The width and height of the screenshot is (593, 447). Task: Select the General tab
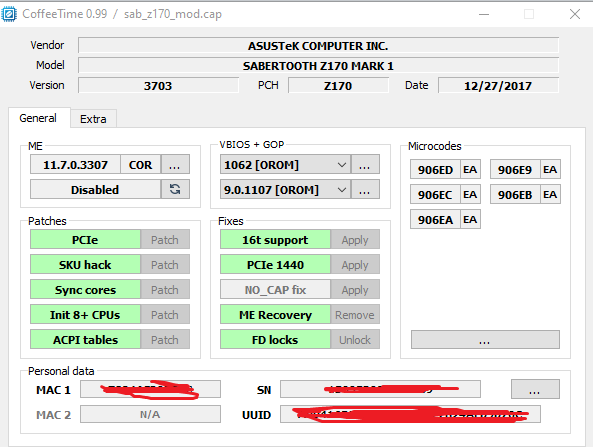coord(38,118)
